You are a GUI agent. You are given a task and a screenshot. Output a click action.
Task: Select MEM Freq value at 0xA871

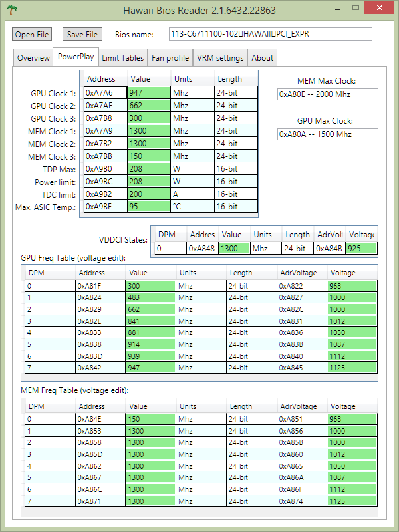pos(150,501)
